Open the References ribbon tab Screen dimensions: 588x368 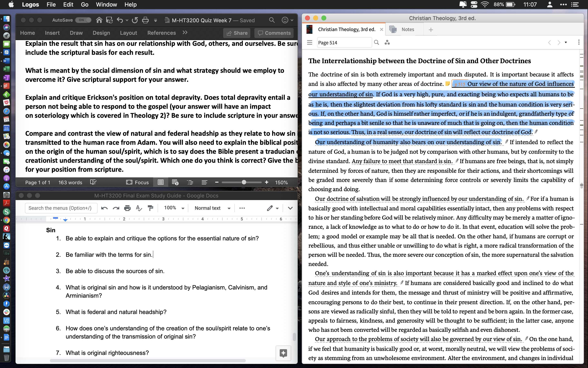161,33
